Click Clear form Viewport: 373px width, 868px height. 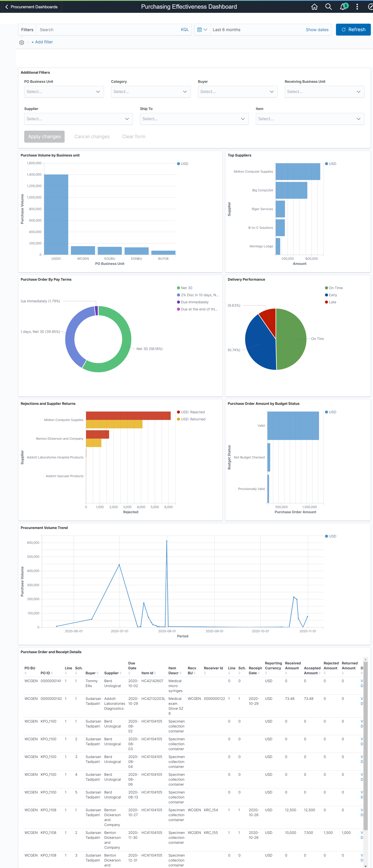(x=134, y=136)
